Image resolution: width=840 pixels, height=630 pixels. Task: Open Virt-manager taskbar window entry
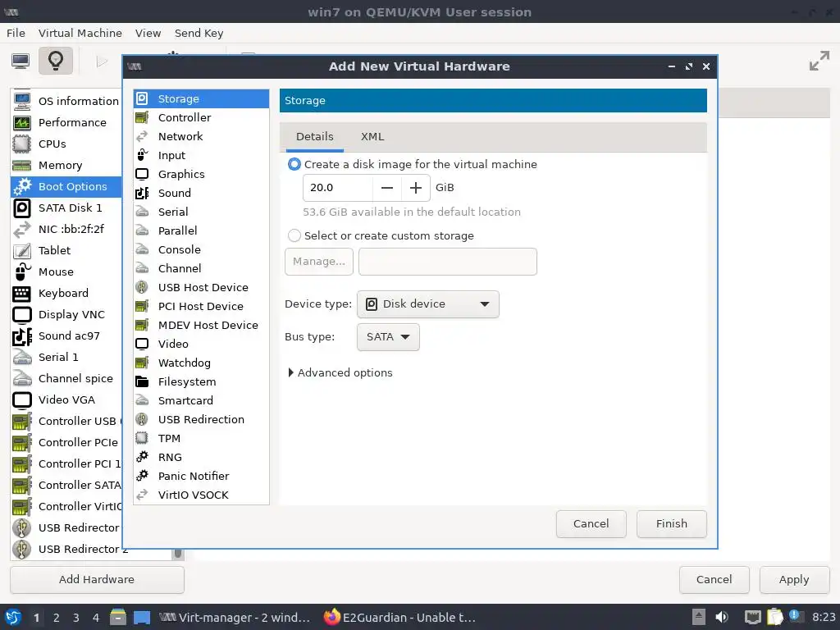coord(235,617)
